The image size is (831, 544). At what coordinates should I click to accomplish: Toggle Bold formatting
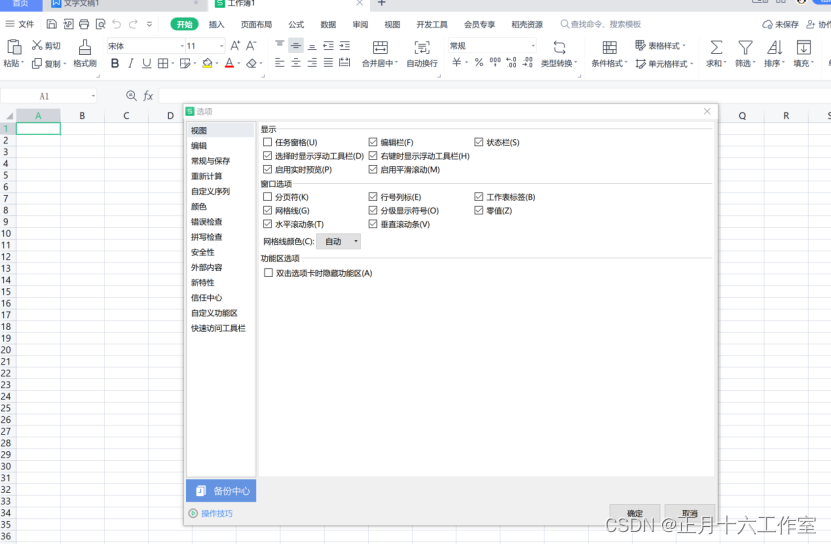[115, 64]
